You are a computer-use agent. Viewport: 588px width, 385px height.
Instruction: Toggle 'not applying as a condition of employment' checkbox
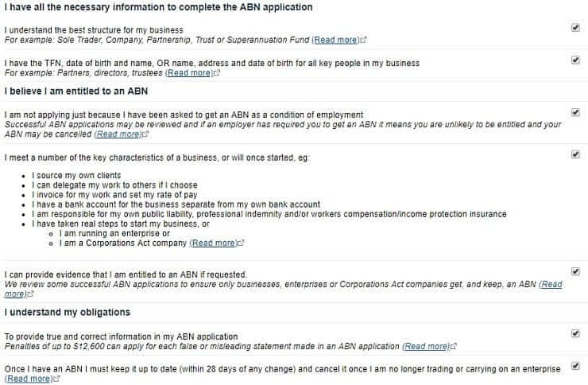(575, 112)
